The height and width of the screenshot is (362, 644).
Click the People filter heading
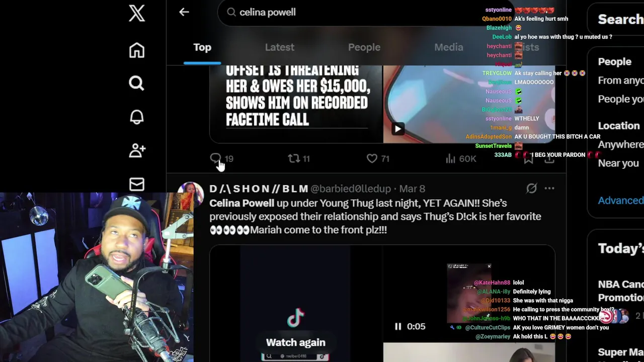(614, 61)
